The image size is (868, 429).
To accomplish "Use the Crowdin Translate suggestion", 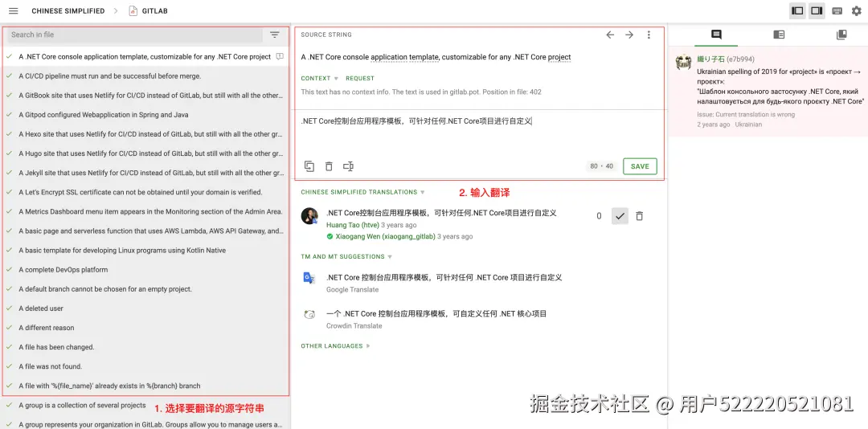I will pos(436,314).
